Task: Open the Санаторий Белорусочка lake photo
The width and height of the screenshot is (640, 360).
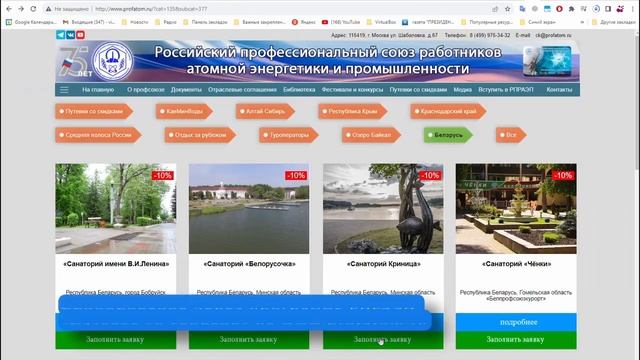Action: coord(249,209)
